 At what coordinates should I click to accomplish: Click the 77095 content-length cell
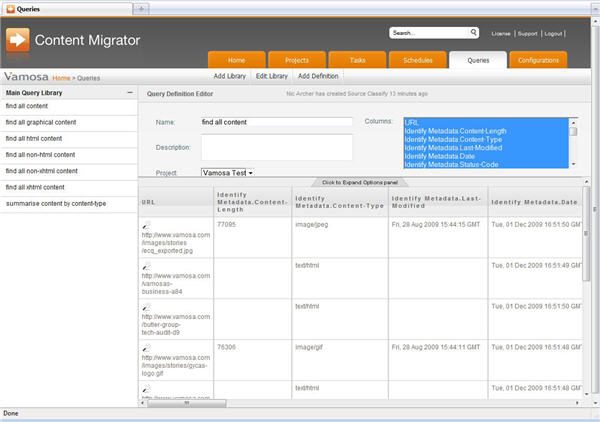pos(253,238)
